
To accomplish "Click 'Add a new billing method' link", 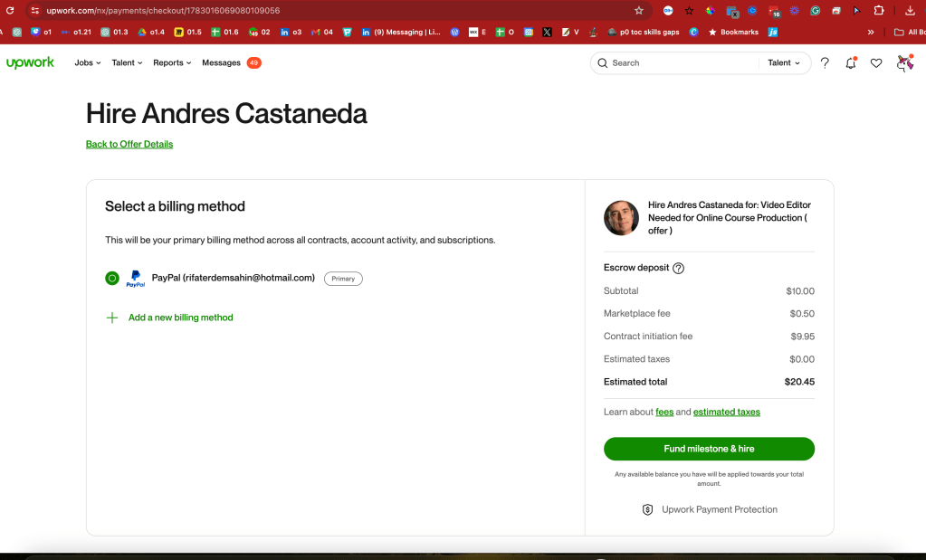I will point(181,318).
